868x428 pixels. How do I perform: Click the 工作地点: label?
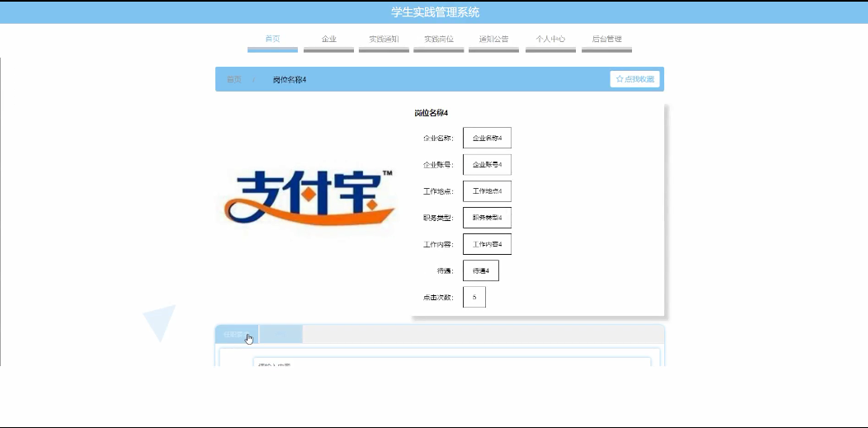pyautogui.click(x=438, y=191)
